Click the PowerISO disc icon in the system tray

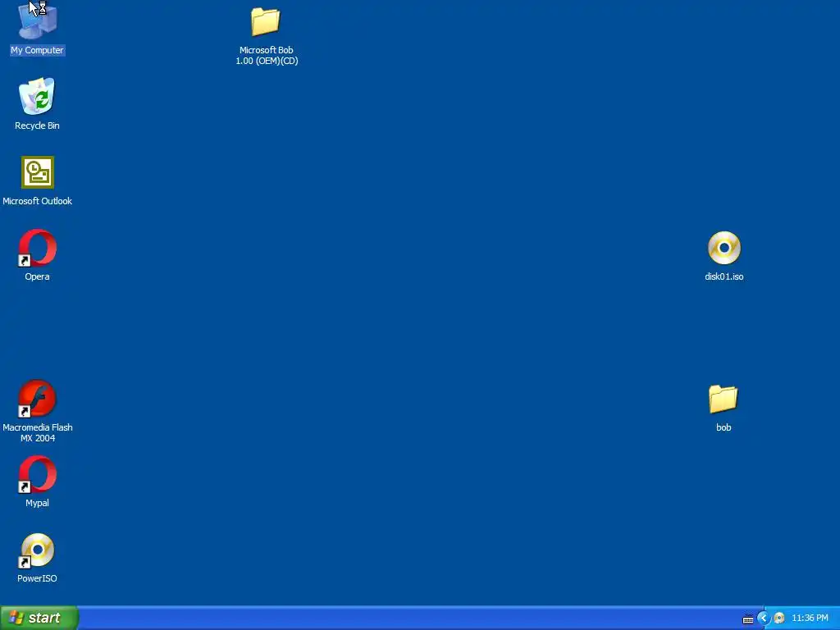click(779, 619)
